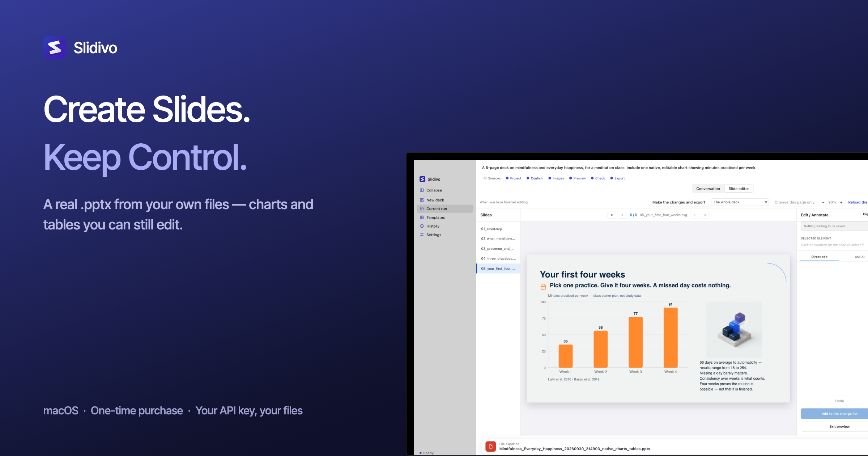Image resolution: width=868 pixels, height=456 pixels.
Task: Jump to the first slide with « button
Action: [612, 215]
